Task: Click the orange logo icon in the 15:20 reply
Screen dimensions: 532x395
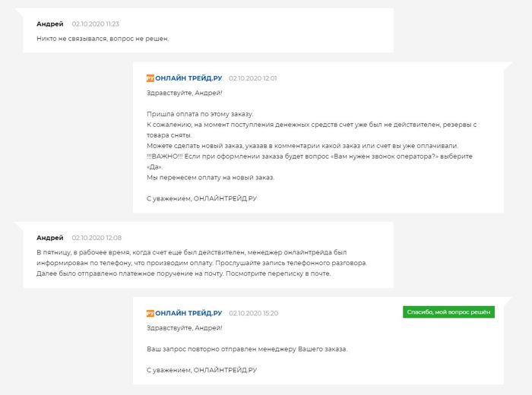Action: click(150, 312)
